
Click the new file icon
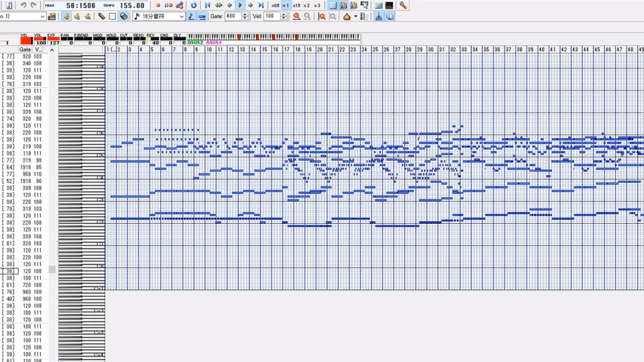pyautogui.click(x=9, y=5)
